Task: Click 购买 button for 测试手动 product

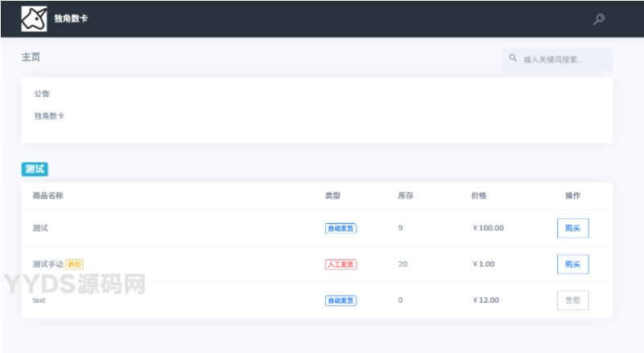Action: [x=572, y=264]
